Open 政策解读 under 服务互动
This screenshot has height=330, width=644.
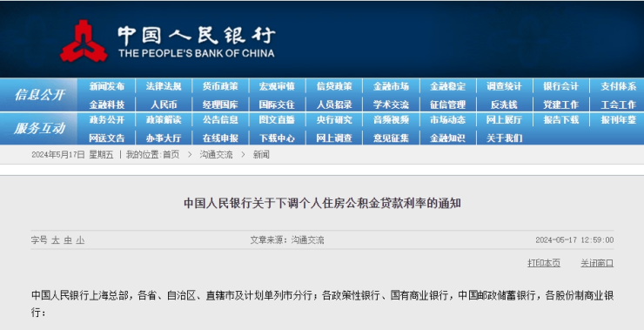pyautogui.click(x=164, y=120)
